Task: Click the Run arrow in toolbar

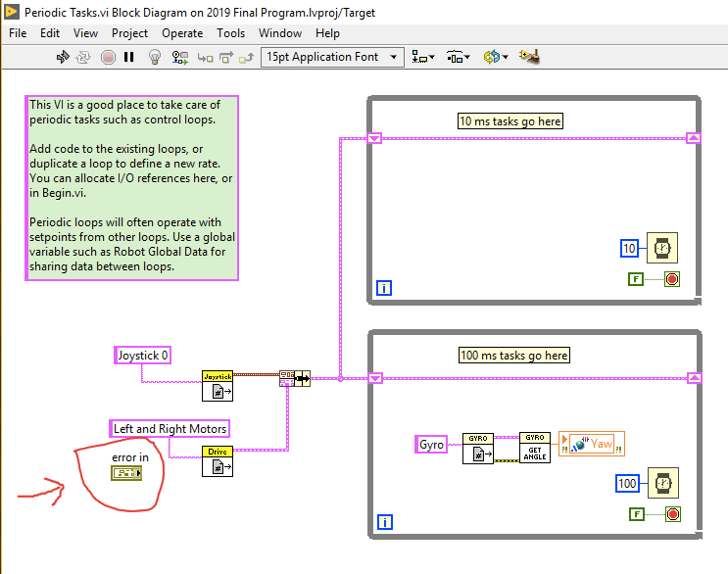Action: click(x=64, y=57)
